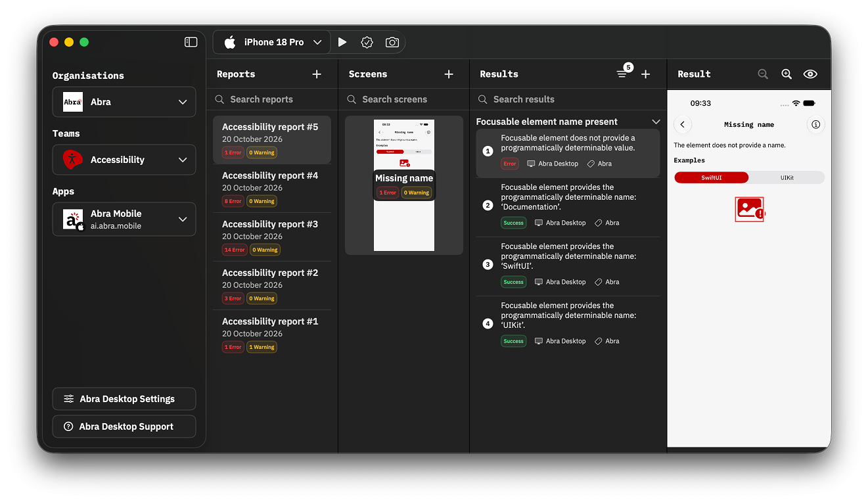The image size is (868, 502).
Task: Click the 8 Error badge on report #4
Action: (x=233, y=201)
